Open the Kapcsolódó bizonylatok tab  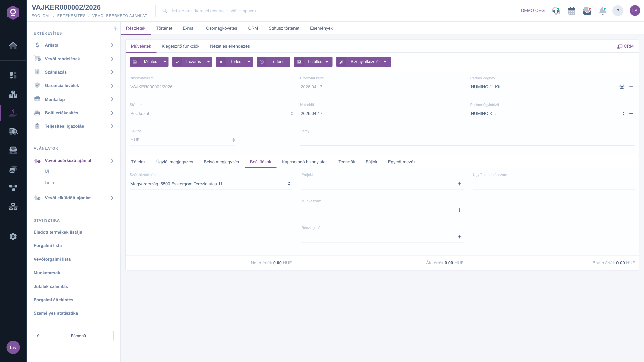(305, 162)
